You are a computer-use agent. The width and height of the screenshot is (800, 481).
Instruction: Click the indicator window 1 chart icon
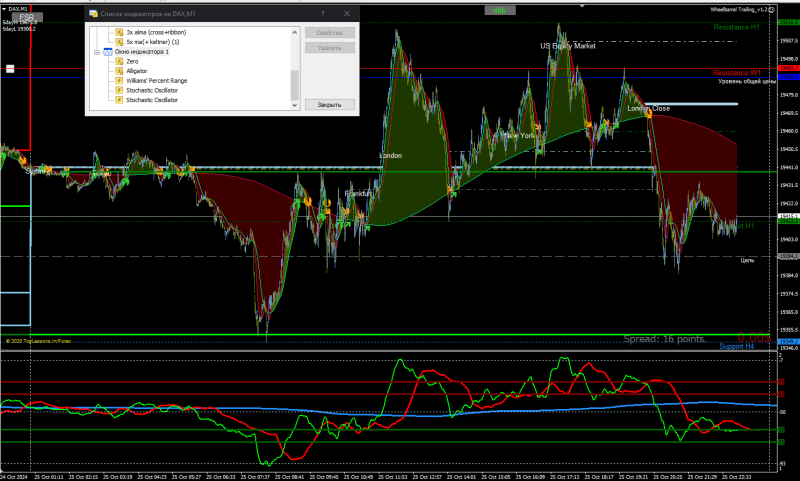[107, 52]
